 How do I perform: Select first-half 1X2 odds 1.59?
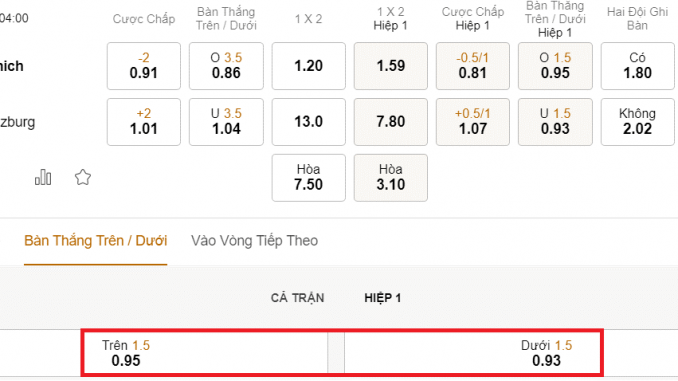tap(391, 66)
